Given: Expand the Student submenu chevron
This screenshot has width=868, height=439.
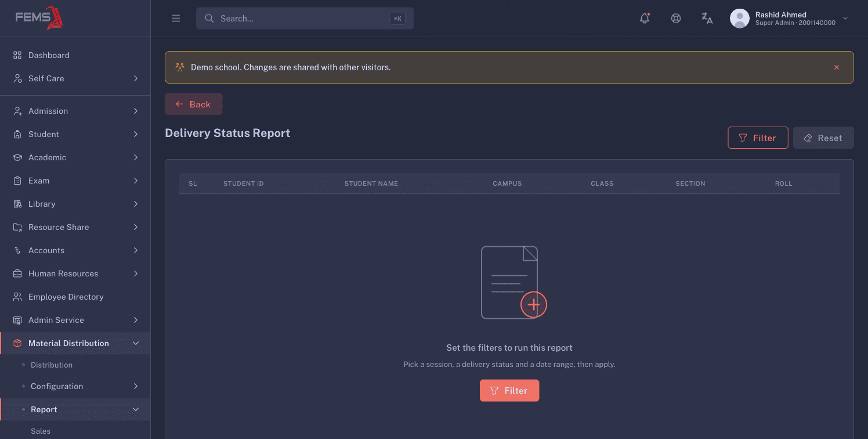Looking at the screenshot, I should coord(136,134).
